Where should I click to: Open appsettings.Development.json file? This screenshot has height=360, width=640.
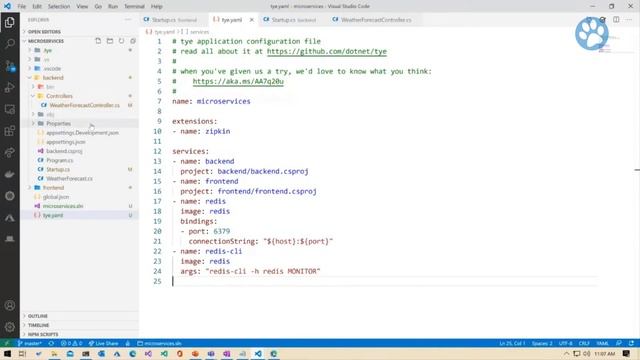(82, 133)
